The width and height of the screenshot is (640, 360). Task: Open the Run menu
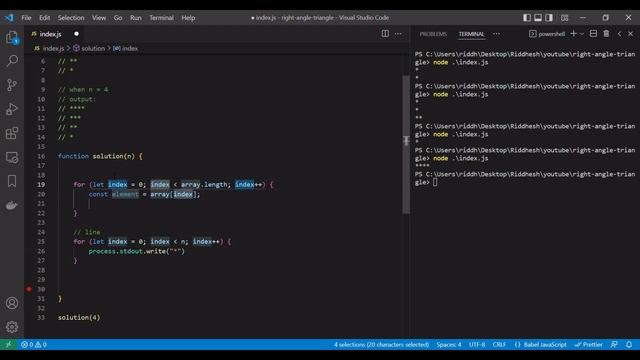pyautogui.click(x=136, y=18)
